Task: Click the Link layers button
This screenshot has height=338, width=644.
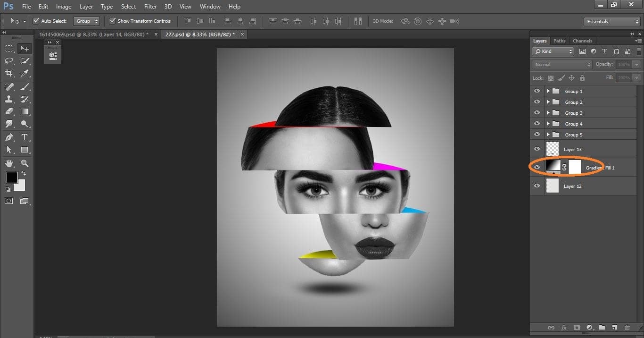Action: (551, 328)
